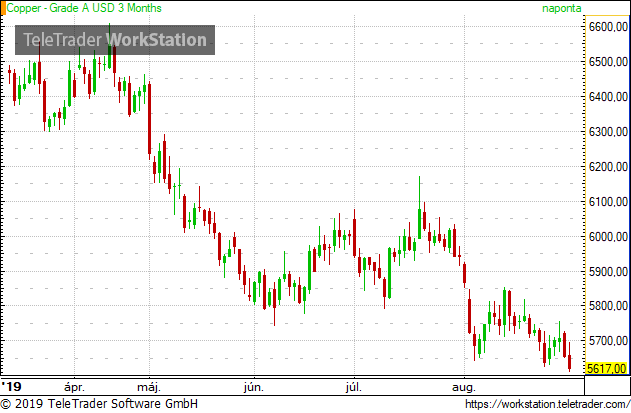The height and width of the screenshot is (413, 631).
Task: Click the 6600,00 price axis label
Action: pos(608,27)
